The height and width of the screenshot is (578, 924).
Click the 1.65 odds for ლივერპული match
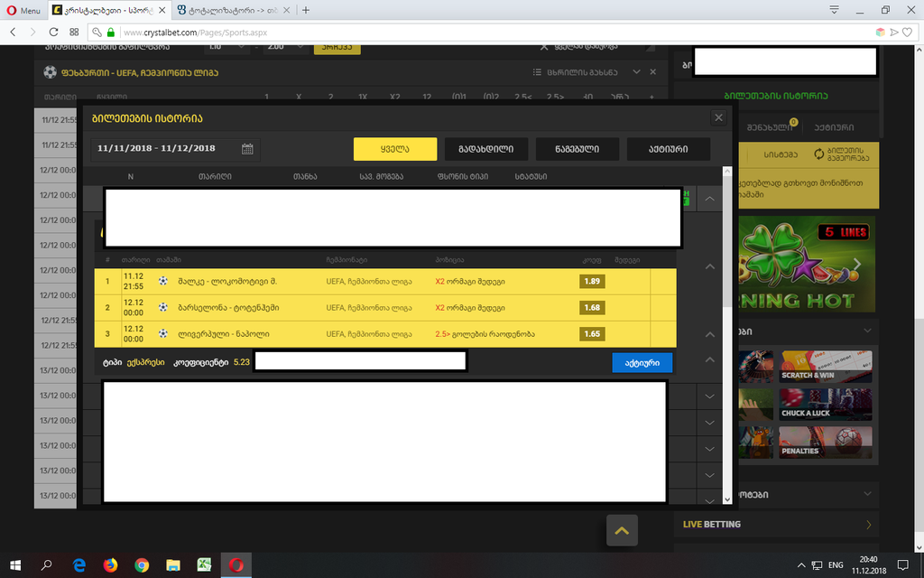click(592, 334)
